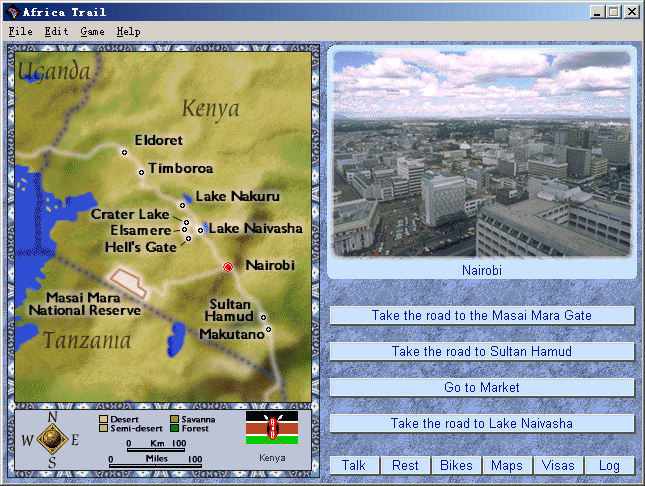Click the Lake Naivasha map marker
This screenshot has width=645, height=486.
[x=200, y=230]
